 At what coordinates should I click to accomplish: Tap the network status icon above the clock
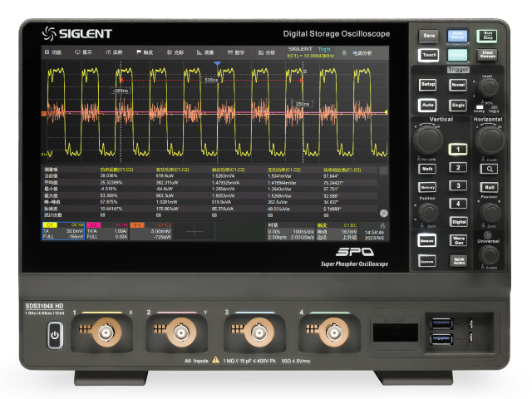[382, 225]
